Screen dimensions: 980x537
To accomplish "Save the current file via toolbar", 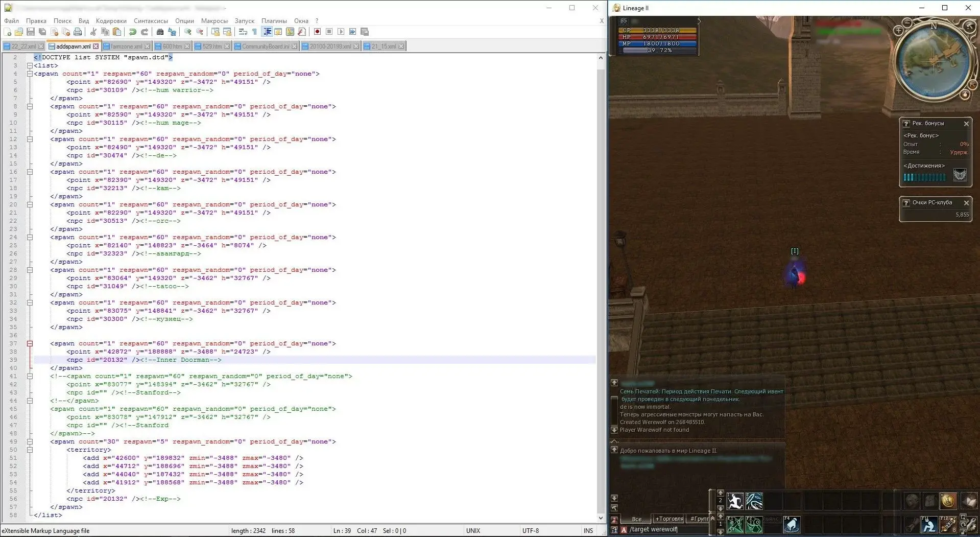I will 31,32.
